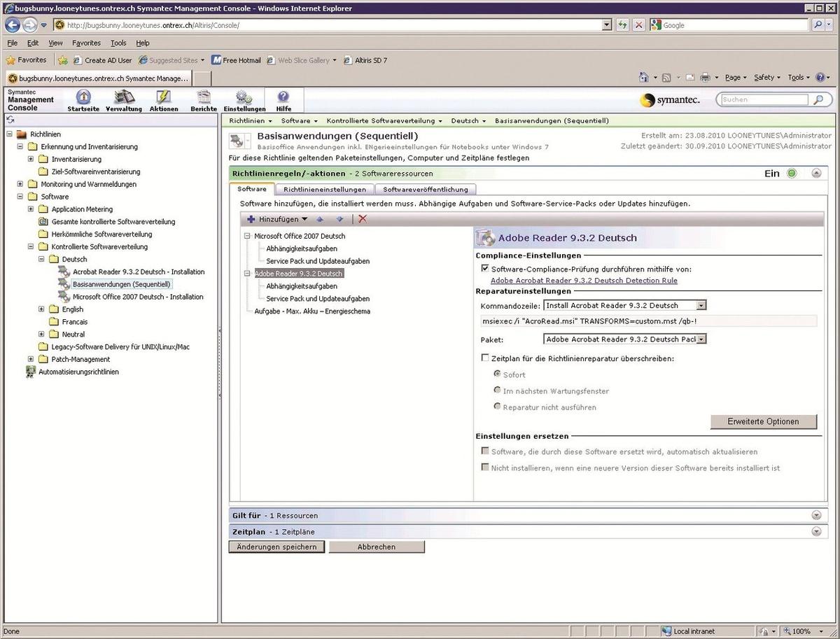Open the Hinzufügen dropdown menu
Viewport: 840px width, 639px height.
[x=277, y=219]
